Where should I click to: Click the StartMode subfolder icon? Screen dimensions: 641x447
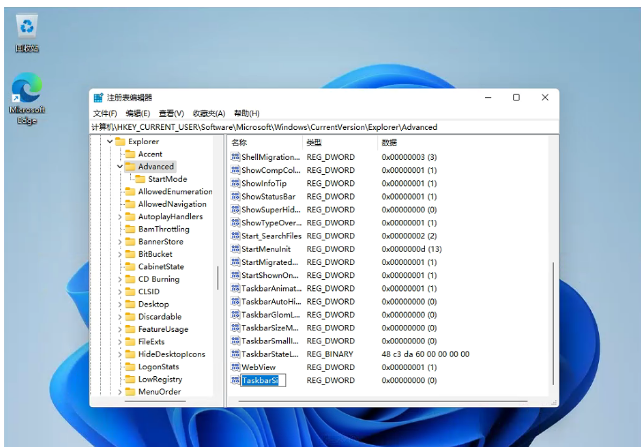coord(140,179)
